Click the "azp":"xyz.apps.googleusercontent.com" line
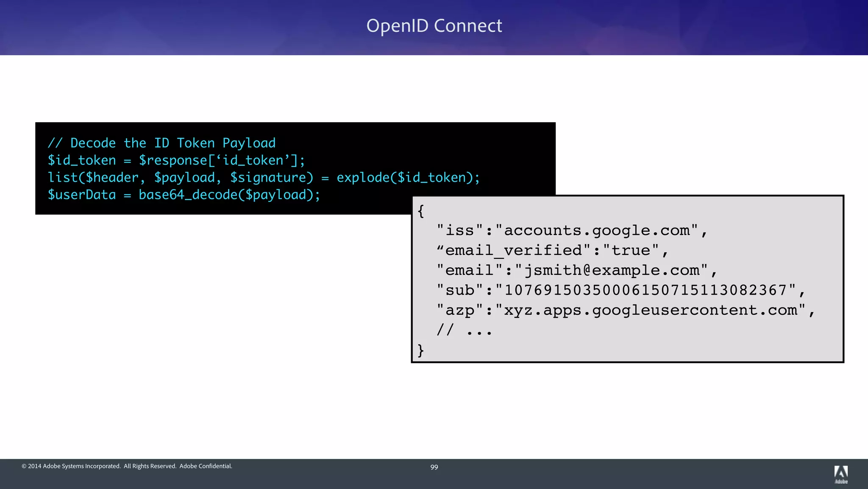The image size is (868, 489). pos(626,310)
